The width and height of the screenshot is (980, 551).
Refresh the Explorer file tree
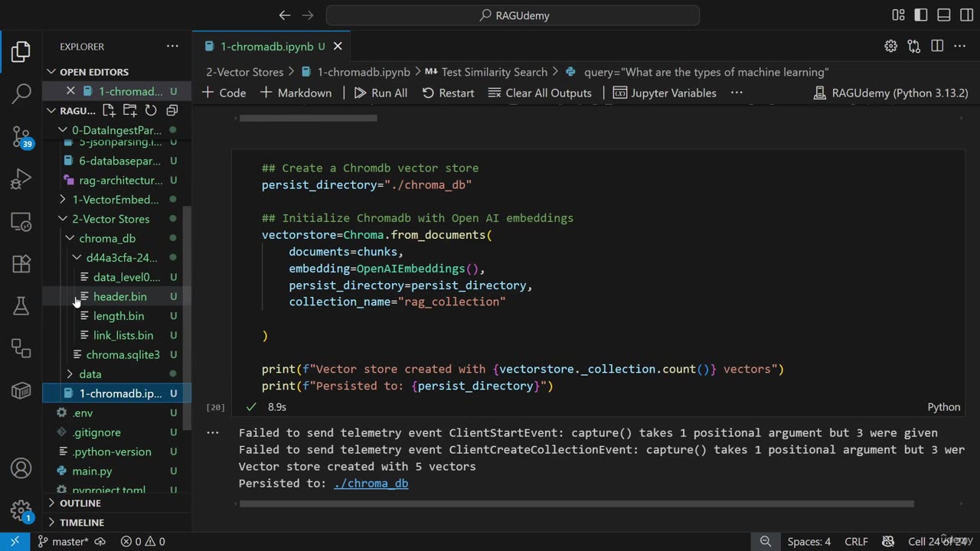[151, 110]
